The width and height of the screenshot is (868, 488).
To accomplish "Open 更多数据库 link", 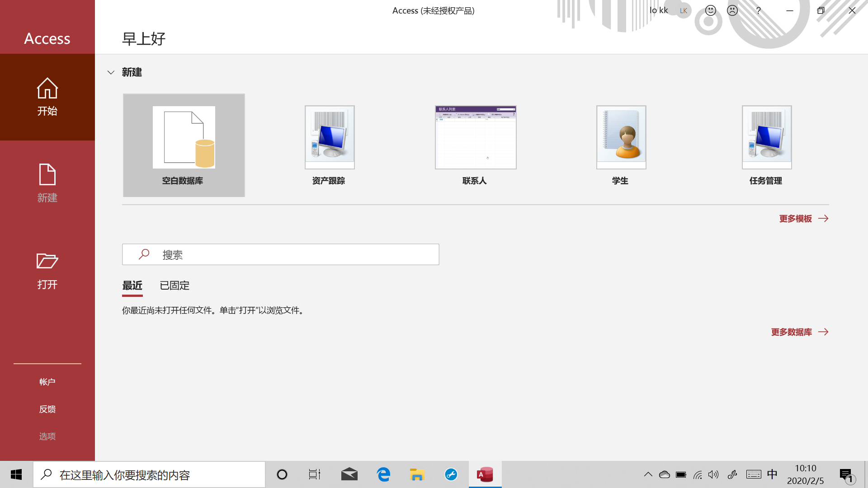I will tap(800, 332).
